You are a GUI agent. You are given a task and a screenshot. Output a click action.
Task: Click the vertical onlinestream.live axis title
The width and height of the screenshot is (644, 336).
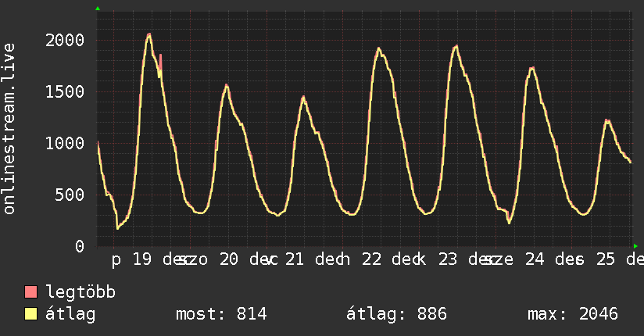pyautogui.click(x=9, y=130)
